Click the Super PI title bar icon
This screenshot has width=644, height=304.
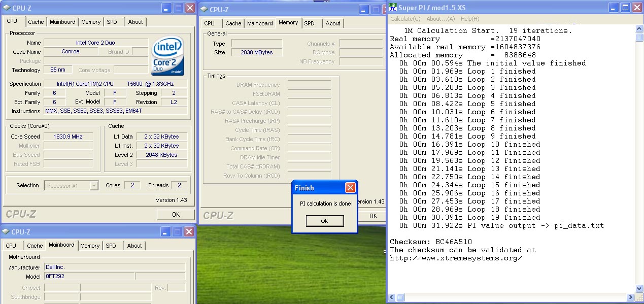pos(392,7)
